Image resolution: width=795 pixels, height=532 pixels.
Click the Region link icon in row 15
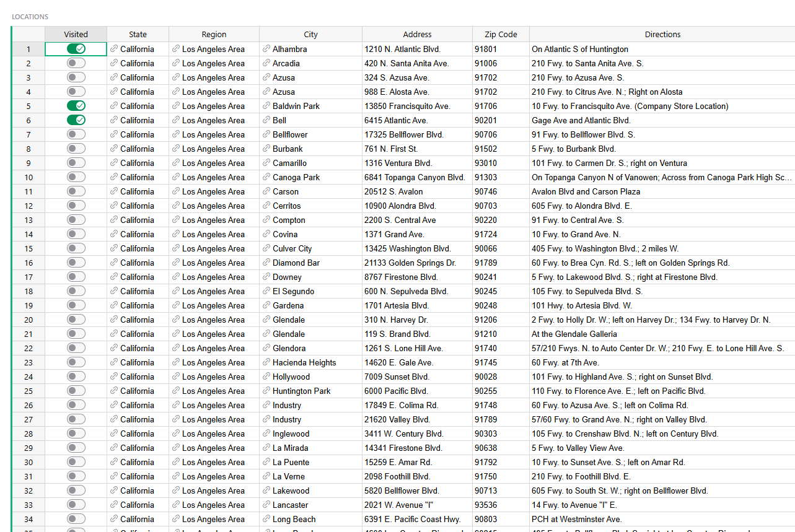[x=176, y=248]
